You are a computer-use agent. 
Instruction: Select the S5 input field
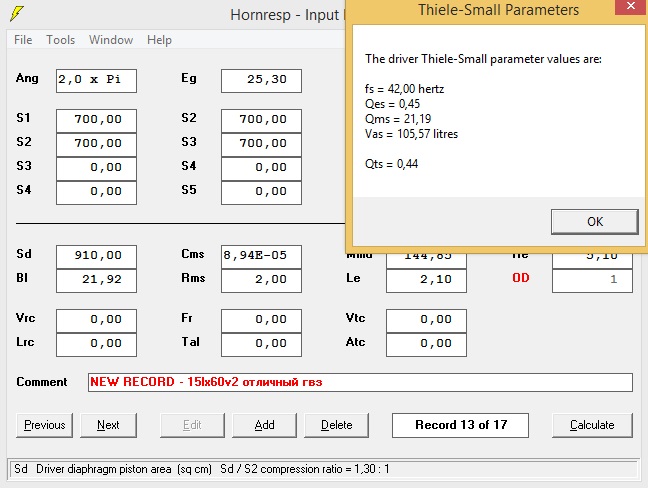pyautogui.click(x=261, y=193)
